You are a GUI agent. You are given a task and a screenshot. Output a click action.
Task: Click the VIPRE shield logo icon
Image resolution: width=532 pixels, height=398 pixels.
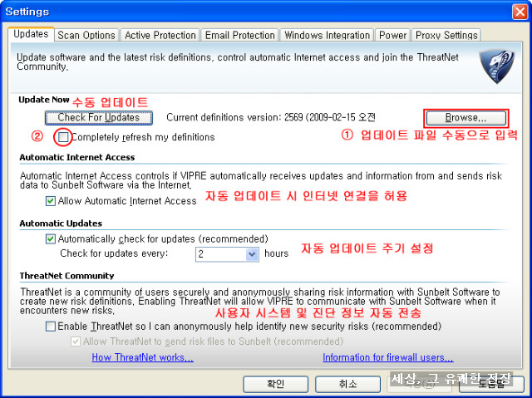tap(497, 66)
